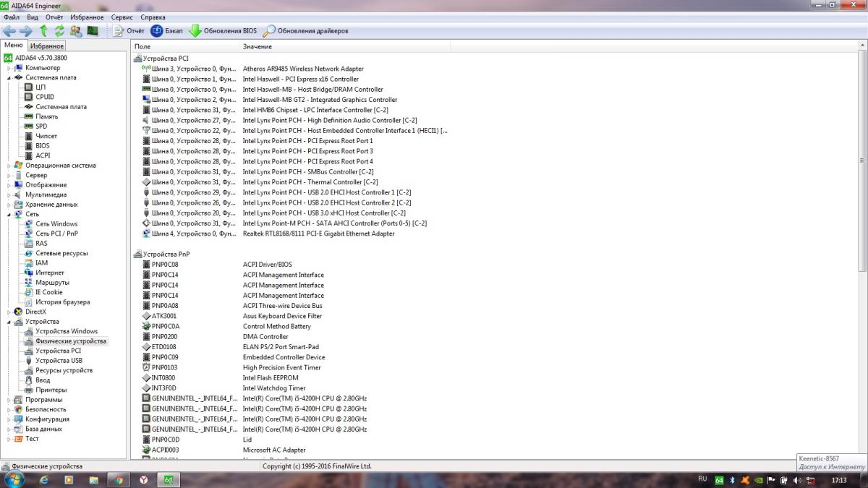Switch to the Избранное sidebar tab

click(x=47, y=46)
